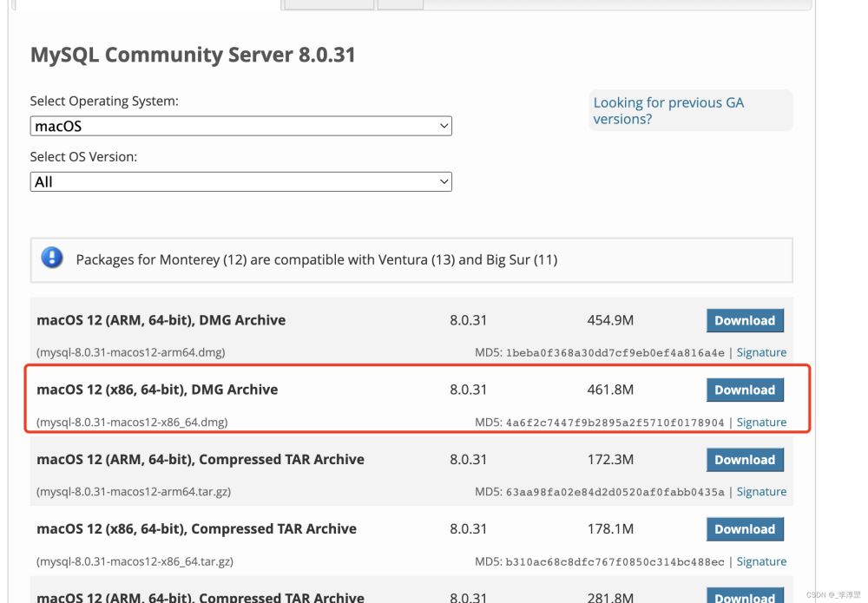This screenshot has height=603, width=868.
Task: Click the Monterey compatibility notice text
Action: [x=316, y=259]
